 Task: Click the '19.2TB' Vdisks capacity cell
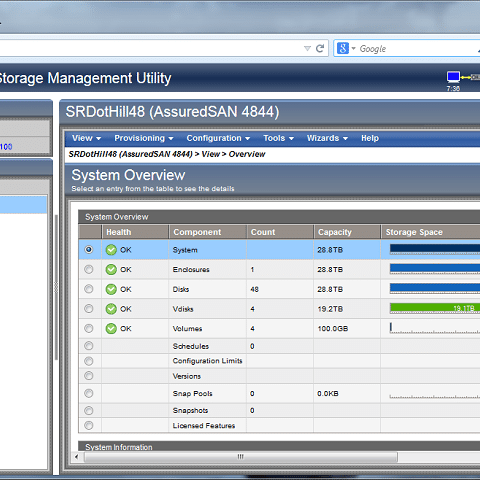tap(330, 309)
